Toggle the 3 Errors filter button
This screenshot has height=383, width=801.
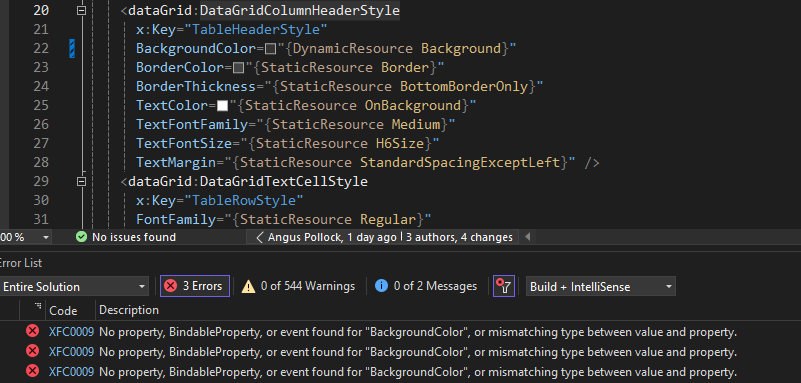[x=195, y=286]
